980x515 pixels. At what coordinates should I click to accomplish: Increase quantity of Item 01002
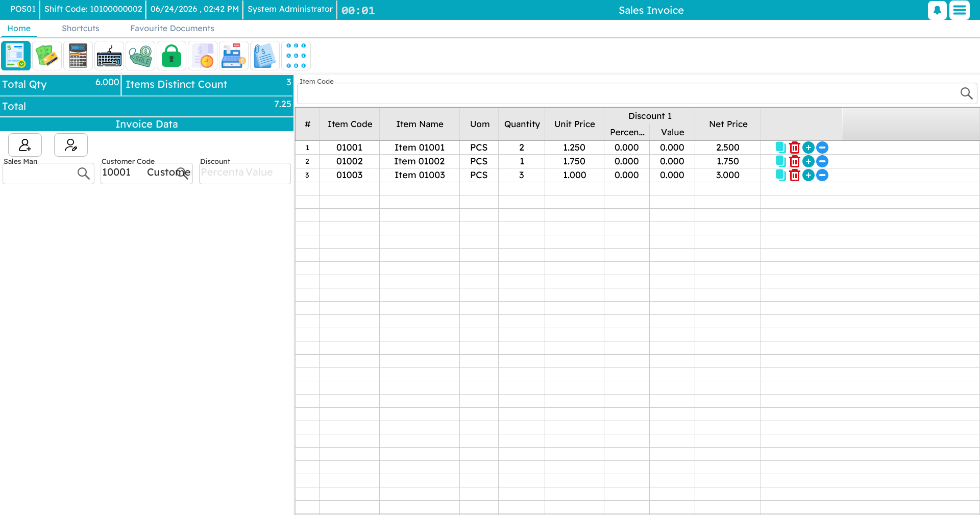[808, 161]
